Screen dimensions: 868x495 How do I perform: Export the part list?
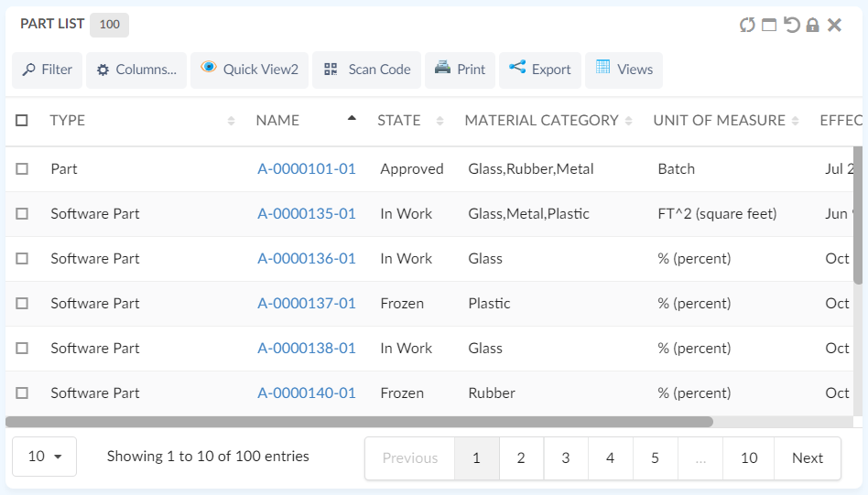tap(539, 70)
